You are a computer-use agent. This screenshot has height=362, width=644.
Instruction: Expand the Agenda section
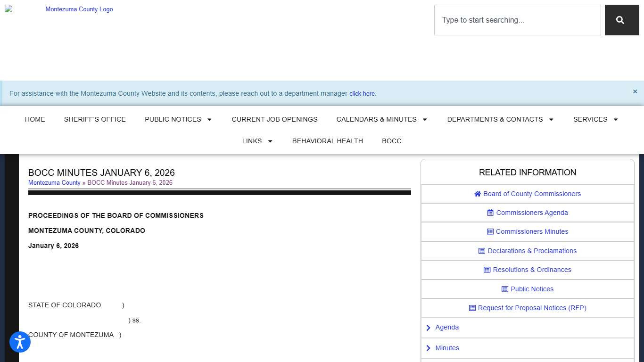pyautogui.click(x=446, y=327)
